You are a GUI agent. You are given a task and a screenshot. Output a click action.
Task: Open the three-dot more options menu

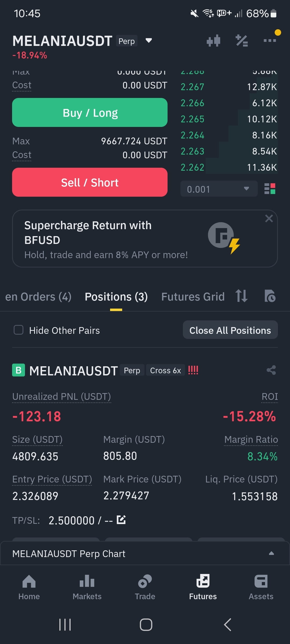(x=270, y=41)
